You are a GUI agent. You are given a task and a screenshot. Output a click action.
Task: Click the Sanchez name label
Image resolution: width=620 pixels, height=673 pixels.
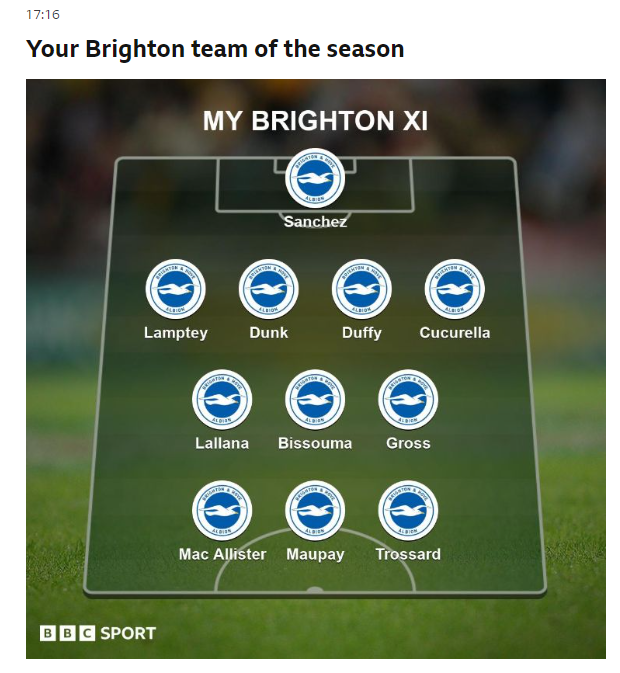click(315, 221)
